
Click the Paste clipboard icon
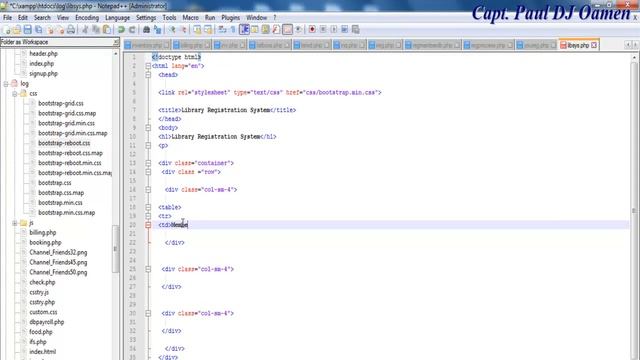click(x=107, y=29)
